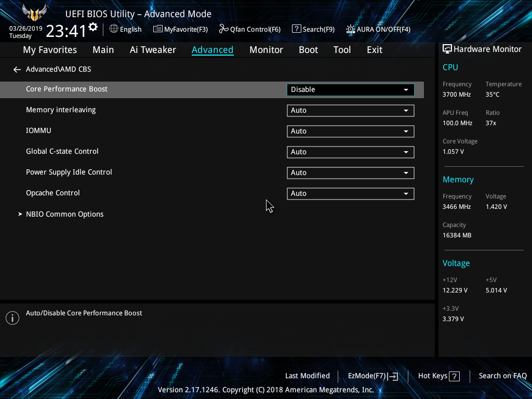Open the Tool tab
532x399 pixels.
coord(342,50)
